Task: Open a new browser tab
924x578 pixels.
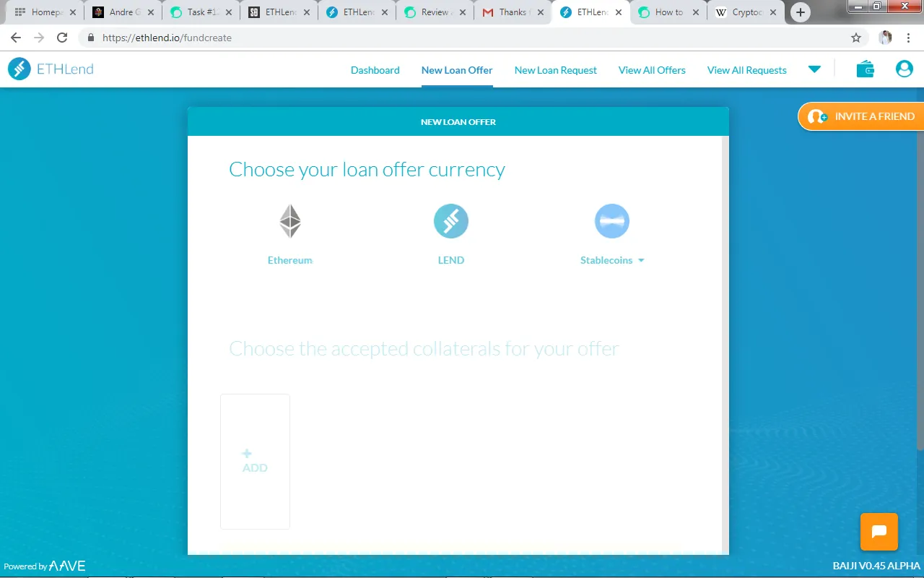Action: (801, 12)
